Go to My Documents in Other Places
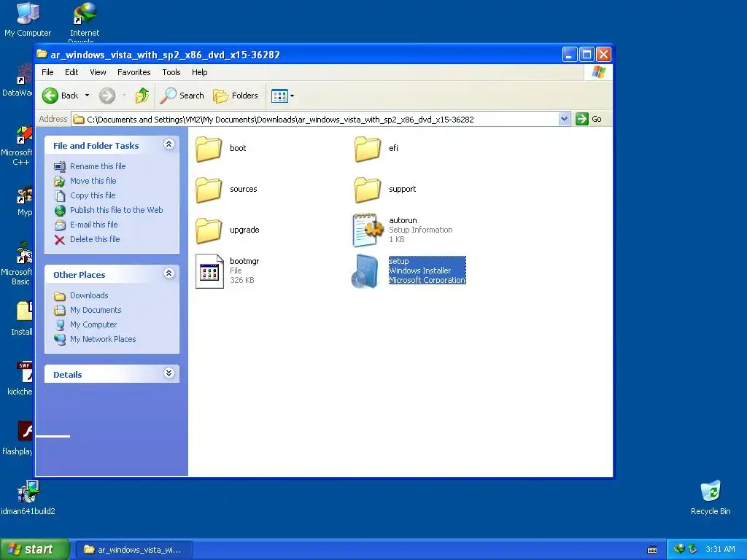The width and height of the screenshot is (747, 560). [x=96, y=310]
